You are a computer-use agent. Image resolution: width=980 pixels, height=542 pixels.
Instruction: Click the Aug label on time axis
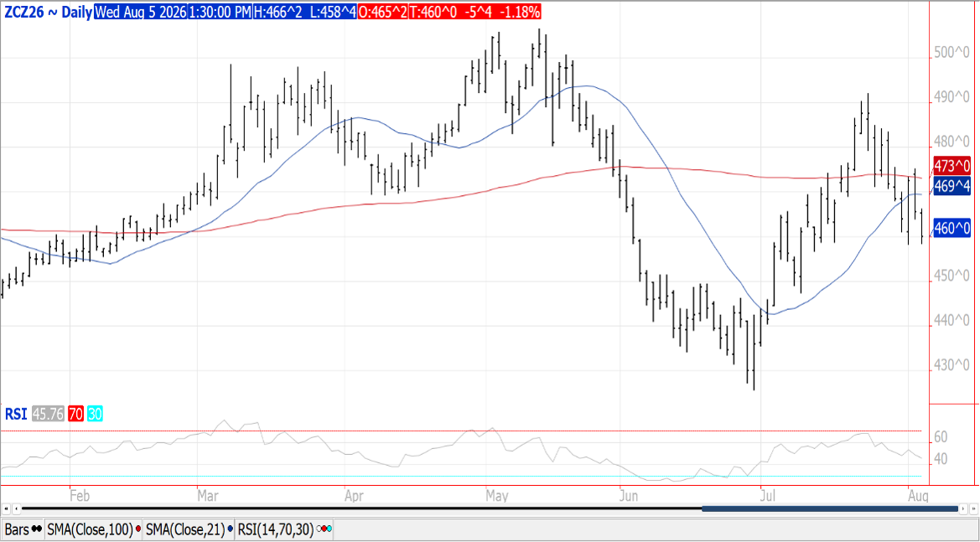coord(919,497)
